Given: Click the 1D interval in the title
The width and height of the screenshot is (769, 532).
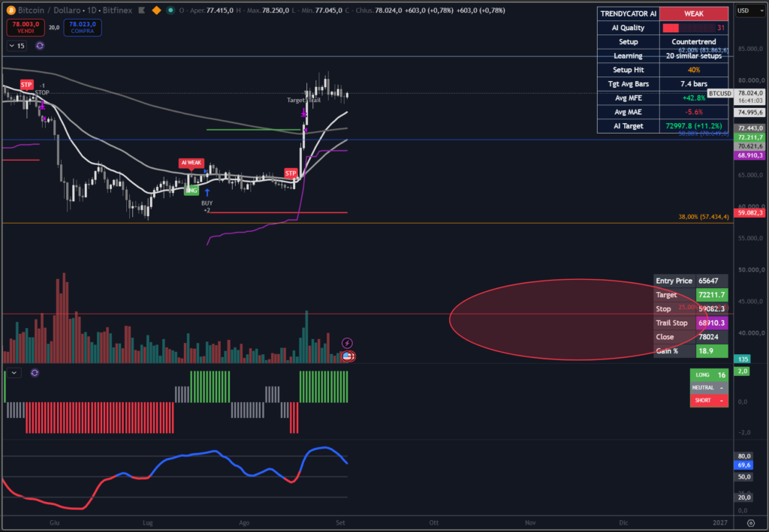Looking at the screenshot, I should [x=92, y=11].
